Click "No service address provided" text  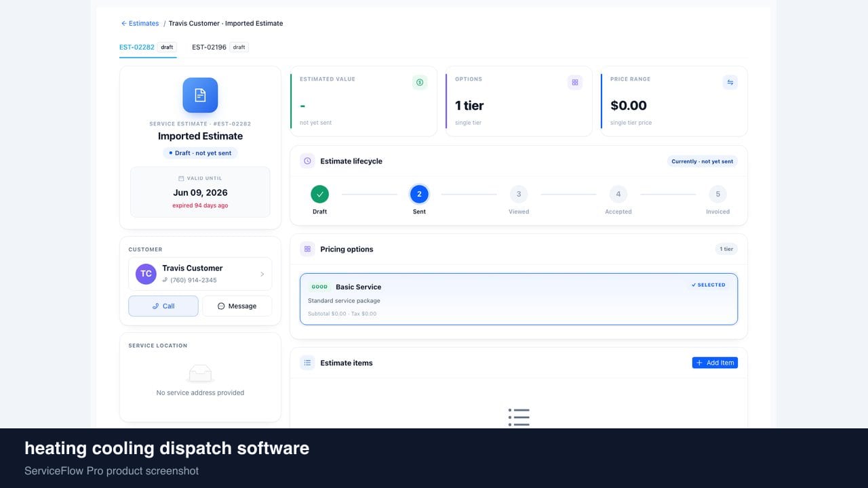[x=200, y=393]
